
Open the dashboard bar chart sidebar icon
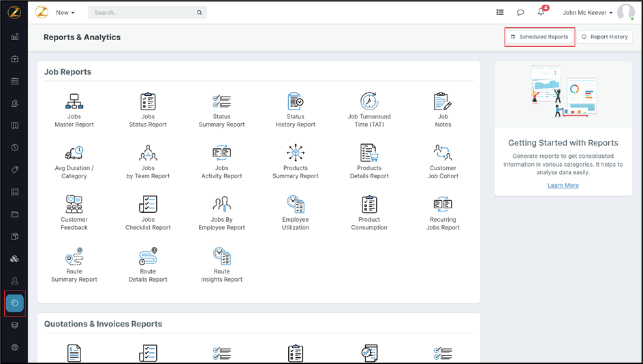coord(15,37)
